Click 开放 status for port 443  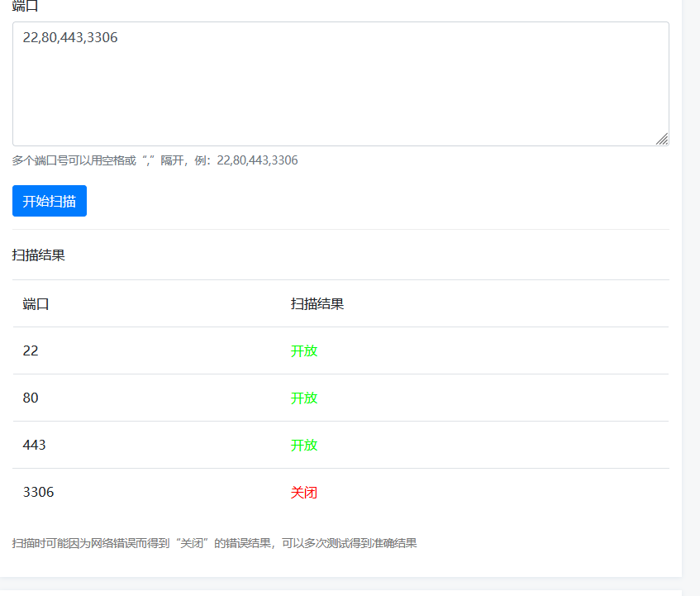[x=304, y=445]
